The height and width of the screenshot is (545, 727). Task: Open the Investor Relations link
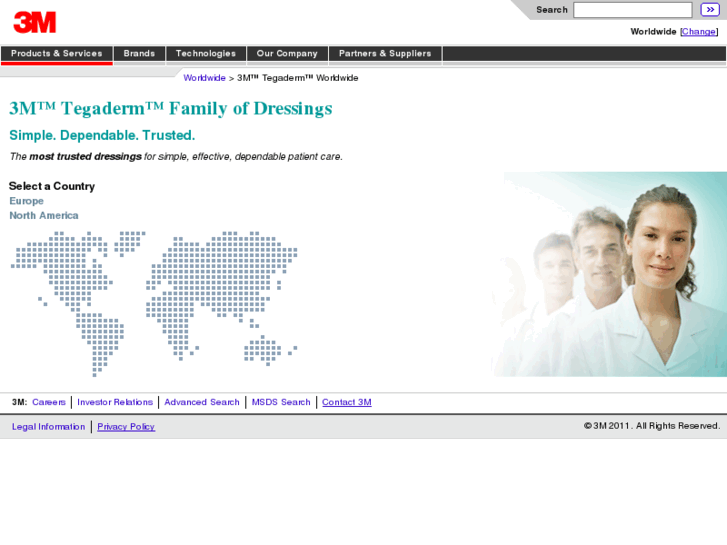point(115,402)
